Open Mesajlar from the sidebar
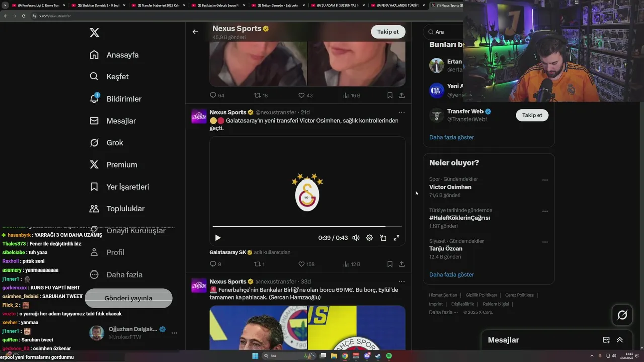Image resolution: width=644 pixels, height=362 pixels. pos(113,121)
